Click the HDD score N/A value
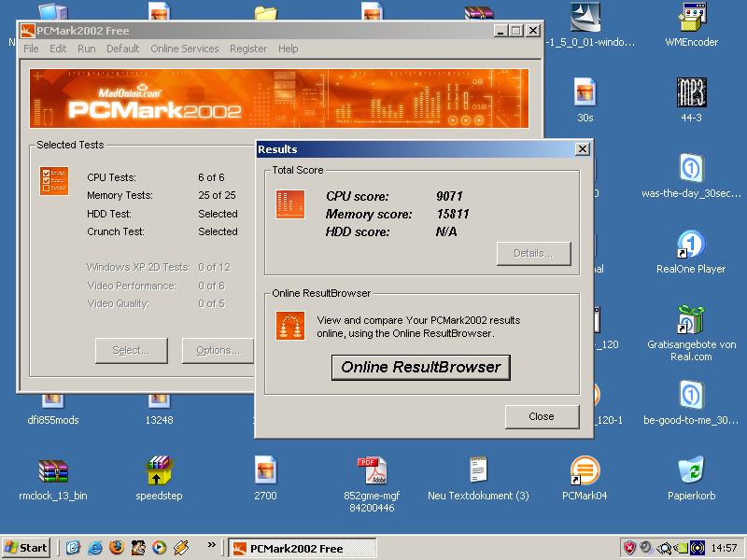 (446, 231)
